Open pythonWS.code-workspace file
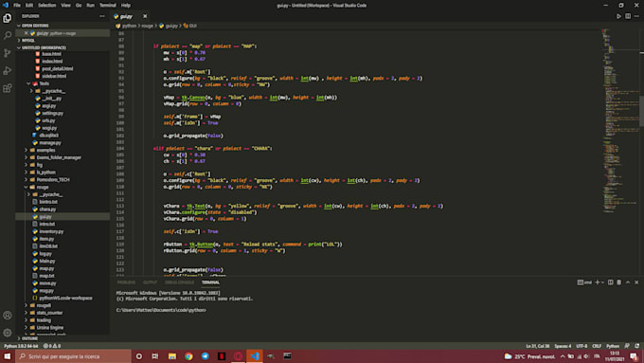Viewport: 644px width, 363px height. [65, 298]
